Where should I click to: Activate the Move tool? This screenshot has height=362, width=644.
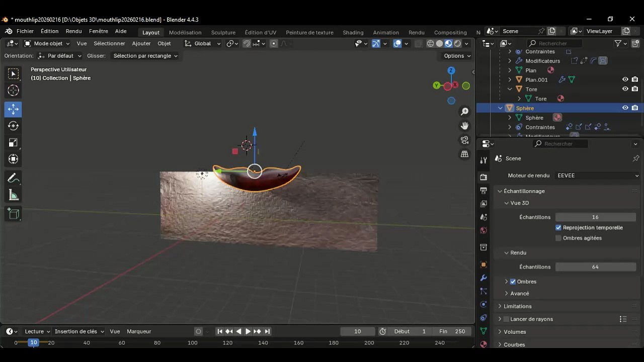14,109
